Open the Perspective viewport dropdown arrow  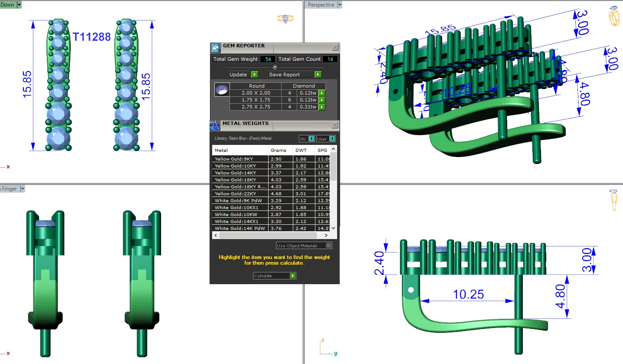(340, 5)
